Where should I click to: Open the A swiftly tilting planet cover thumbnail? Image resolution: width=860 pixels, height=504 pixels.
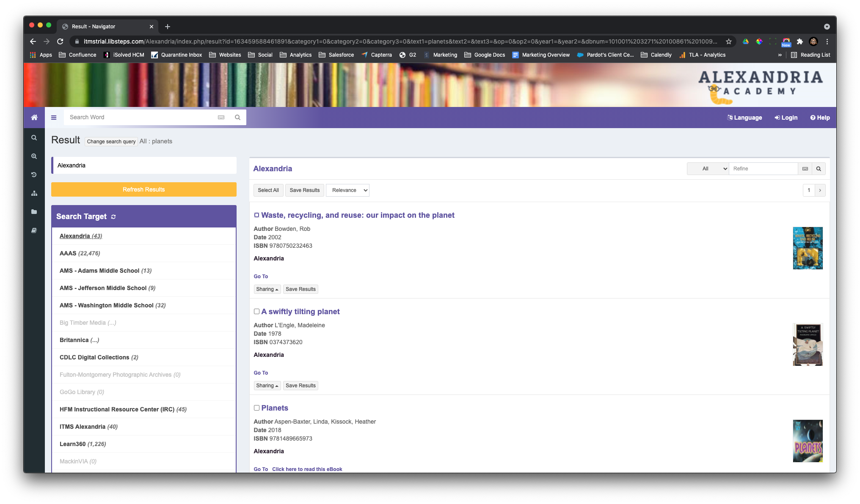[808, 345]
